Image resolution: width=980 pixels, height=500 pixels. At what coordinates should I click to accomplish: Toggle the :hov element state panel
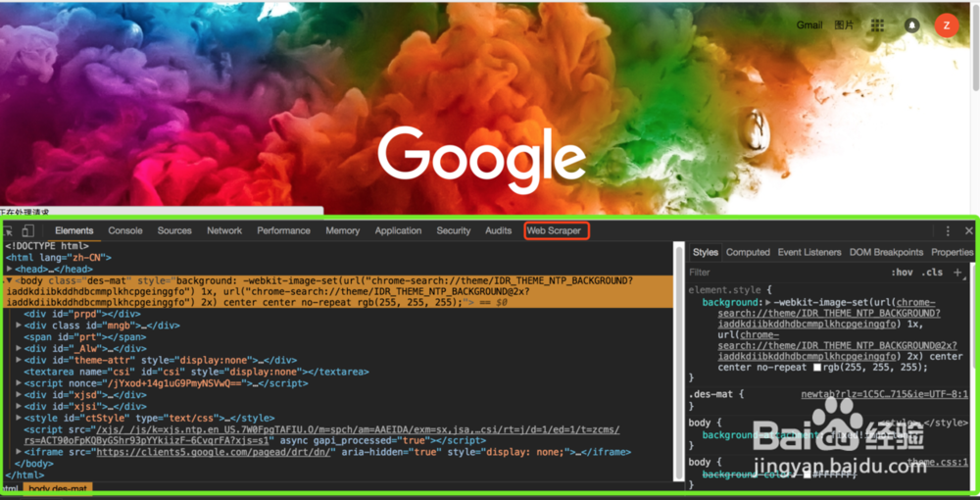point(902,272)
